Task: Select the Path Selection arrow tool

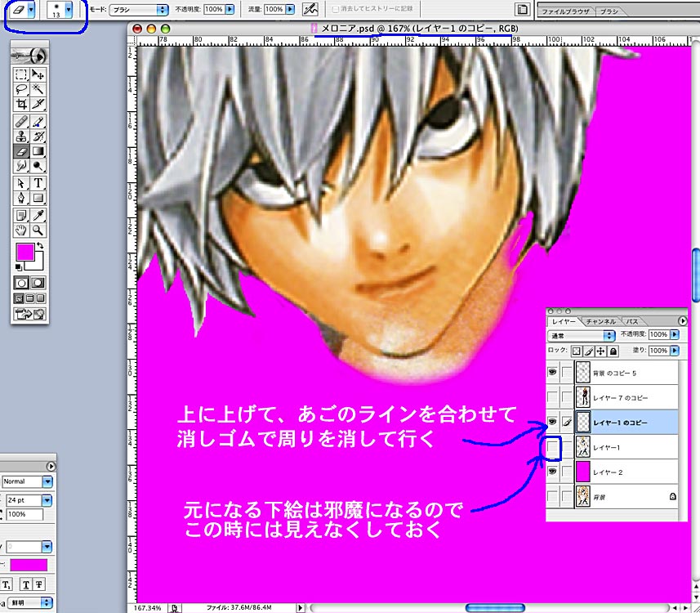Action: (21, 183)
